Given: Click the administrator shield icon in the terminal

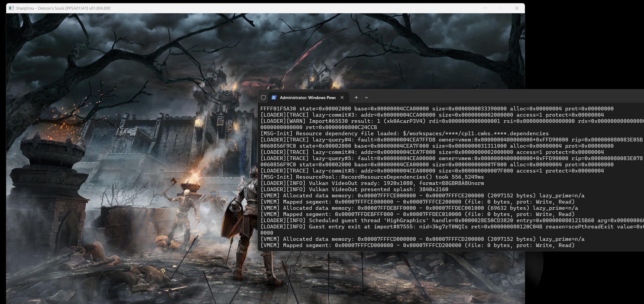Looking at the screenshot, I should [x=263, y=97].
